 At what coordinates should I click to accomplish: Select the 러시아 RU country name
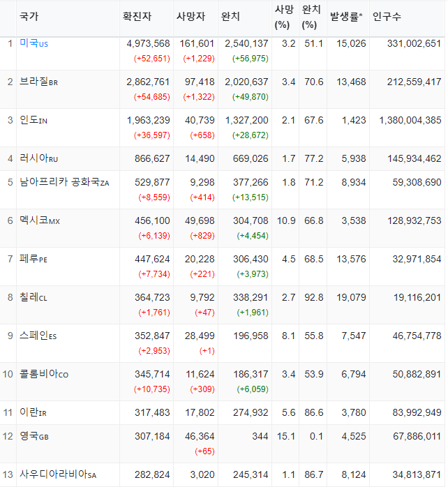38,158
